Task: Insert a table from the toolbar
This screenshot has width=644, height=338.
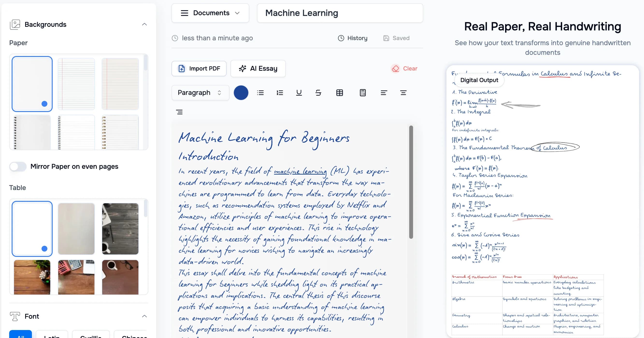Action: point(339,93)
